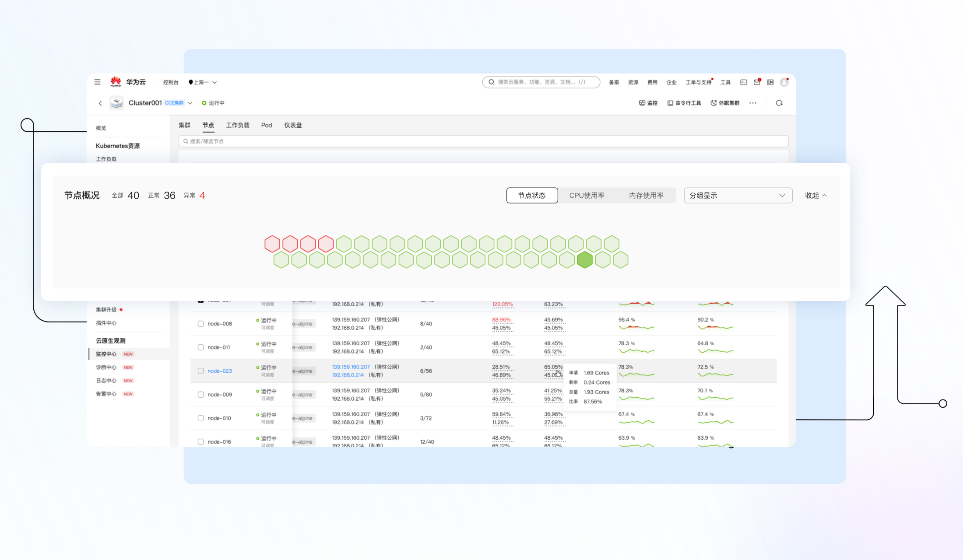963x560 pixels.
Task: Click the dark green highlighted hexagon node
Action: [585, 260]
